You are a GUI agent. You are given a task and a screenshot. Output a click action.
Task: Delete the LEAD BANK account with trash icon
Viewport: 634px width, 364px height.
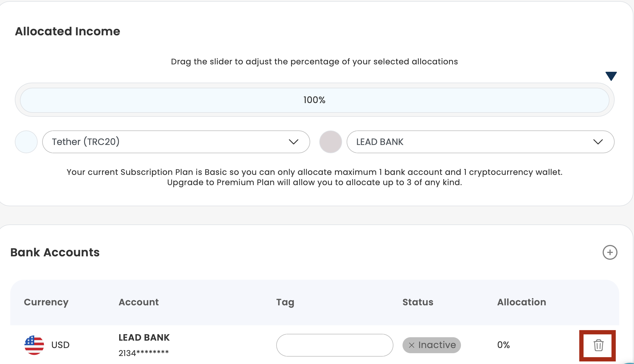598,345
